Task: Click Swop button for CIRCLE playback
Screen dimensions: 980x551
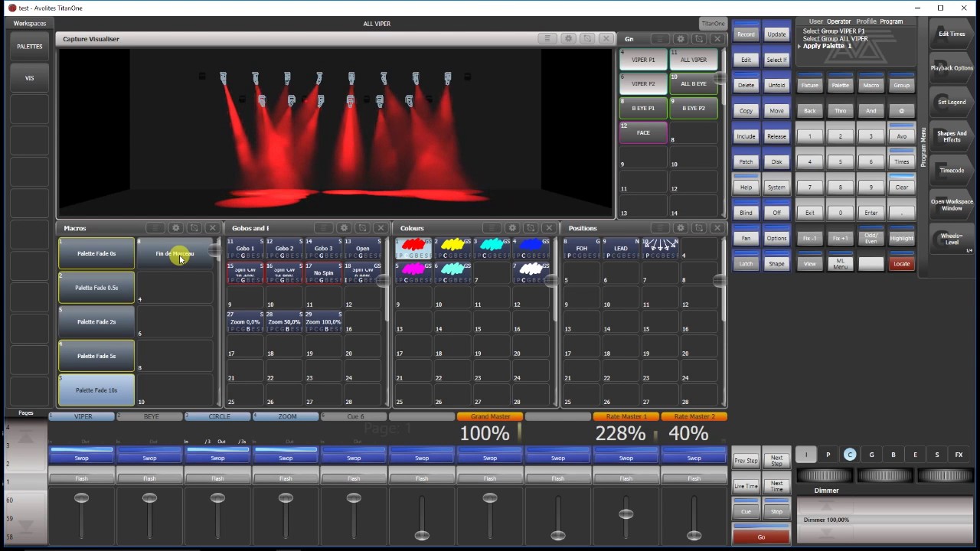Action: (x=217, y=457)
